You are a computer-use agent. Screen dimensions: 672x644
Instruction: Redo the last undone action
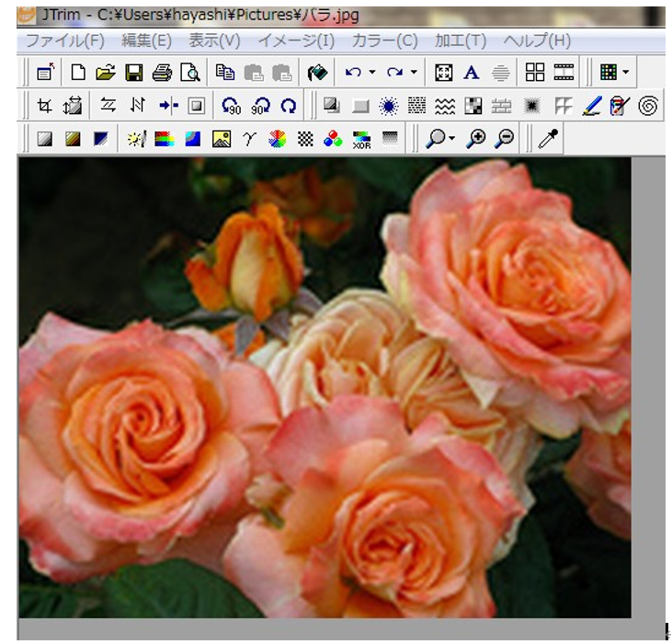[394, 72]
